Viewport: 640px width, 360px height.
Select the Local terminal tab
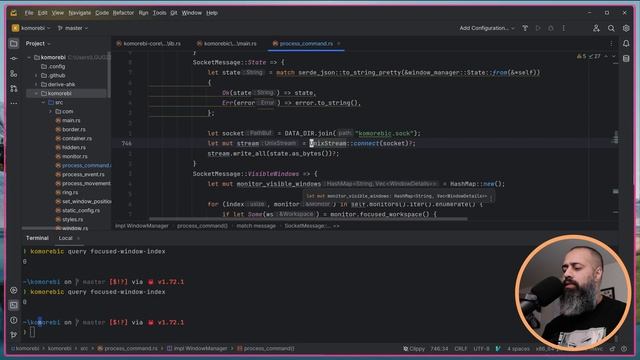pos(65,238)
